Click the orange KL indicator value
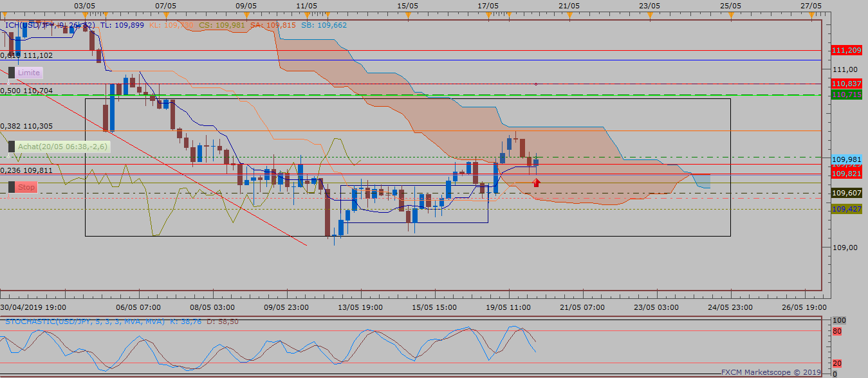Image resolution: width=868 pixels, height=378 pixels. tap(172, 25)
